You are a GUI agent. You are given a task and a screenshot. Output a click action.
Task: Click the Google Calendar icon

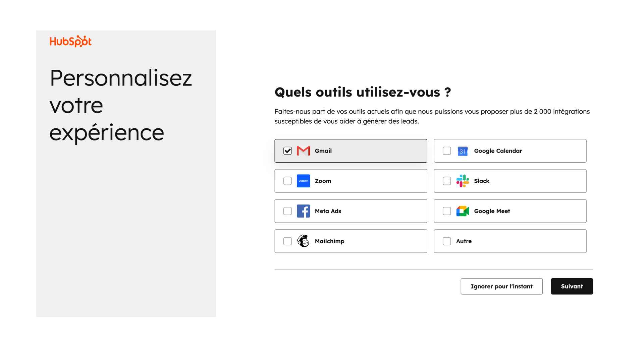coord(463,151)
